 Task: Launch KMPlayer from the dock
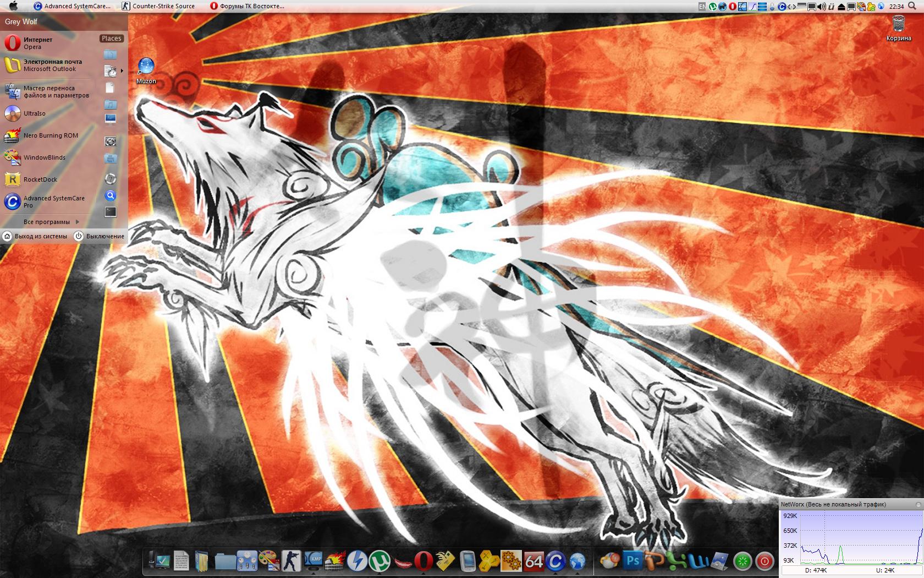tap(313, 561)
